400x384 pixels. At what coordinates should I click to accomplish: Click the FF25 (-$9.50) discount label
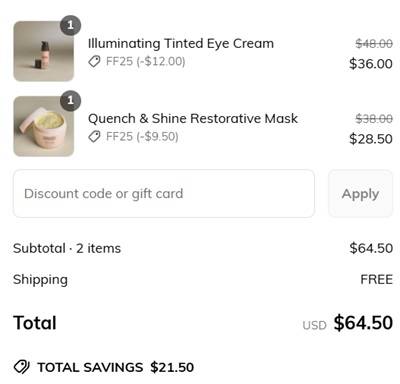[x=142, y=136]
